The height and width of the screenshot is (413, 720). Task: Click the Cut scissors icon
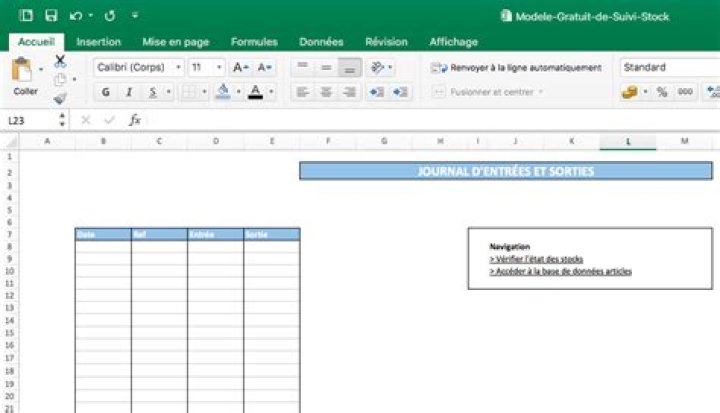pyautogui.click(x=60, y=61)
